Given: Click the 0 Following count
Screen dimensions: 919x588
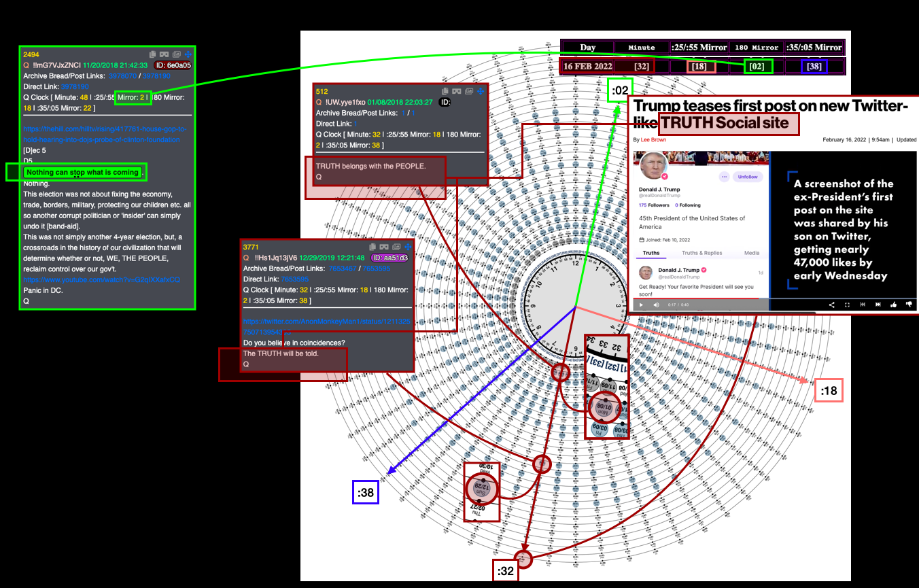Looking at the screenshot, I should pos(688,205).
